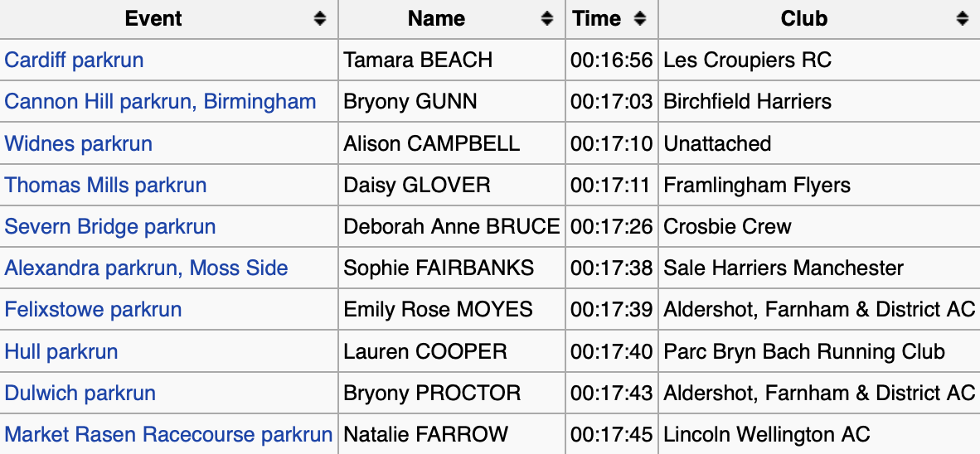This screenshot has width=980, height=454.
Task: Go to Felixstowe parkrun link
Action: 93,310
